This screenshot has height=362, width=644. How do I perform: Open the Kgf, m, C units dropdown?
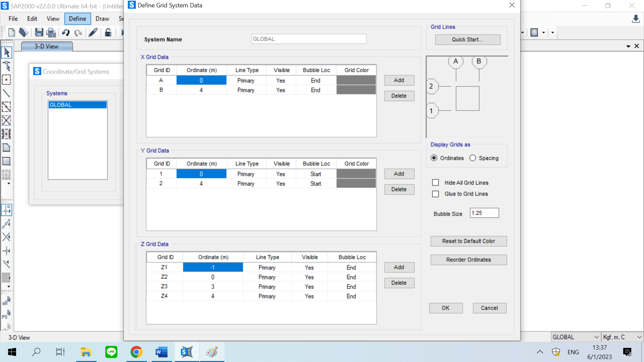click(622, 337)
